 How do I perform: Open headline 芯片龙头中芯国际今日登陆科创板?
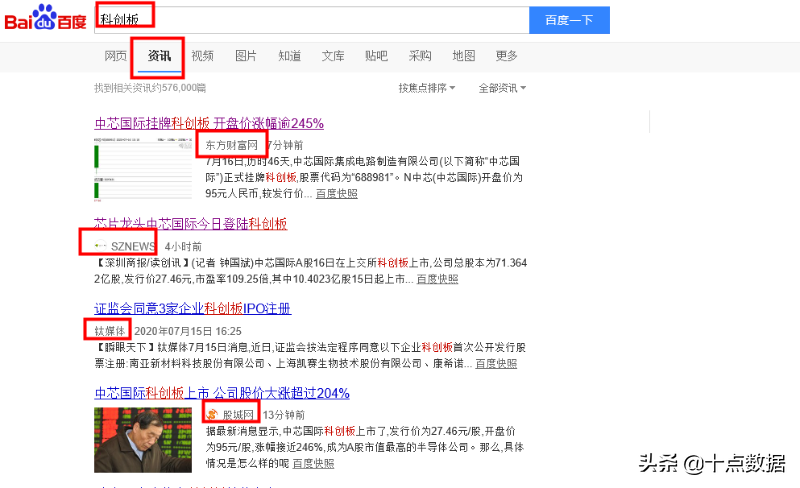pos(191,224)
